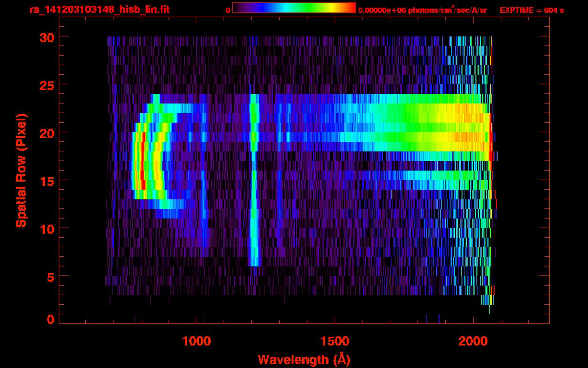Click the x-axis tick label 1500

coord(335,341)
